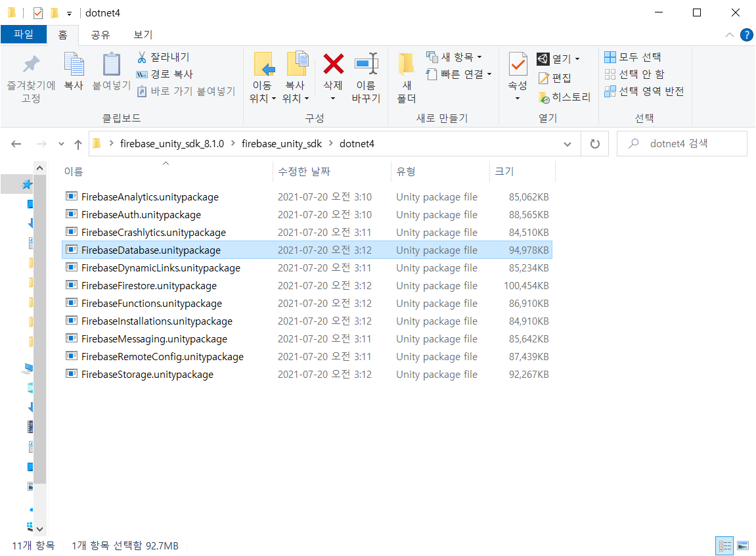Sort by the 이름 (Name) column header
756x556 pixels.
pos(167,171)
